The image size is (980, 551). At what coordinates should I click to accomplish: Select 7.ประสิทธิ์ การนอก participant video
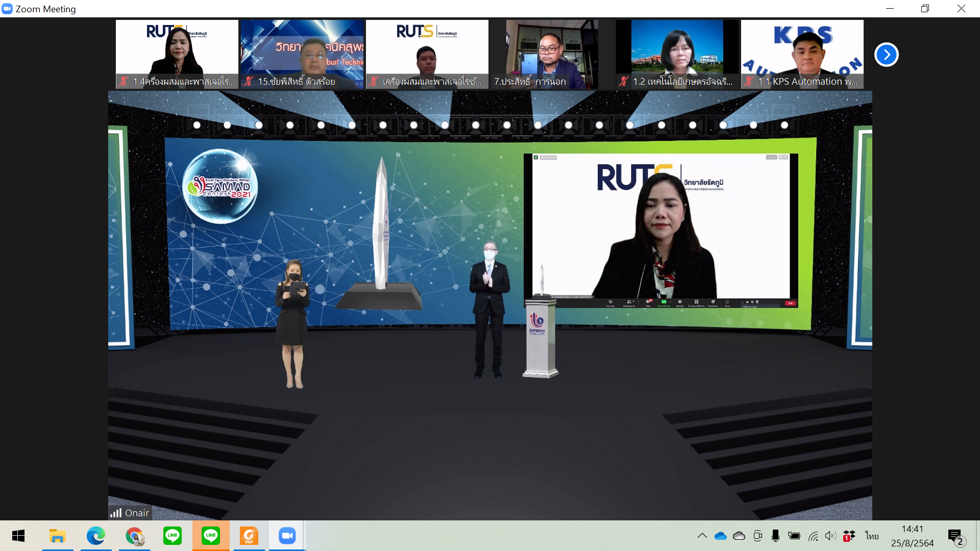(x=552, y=54)
